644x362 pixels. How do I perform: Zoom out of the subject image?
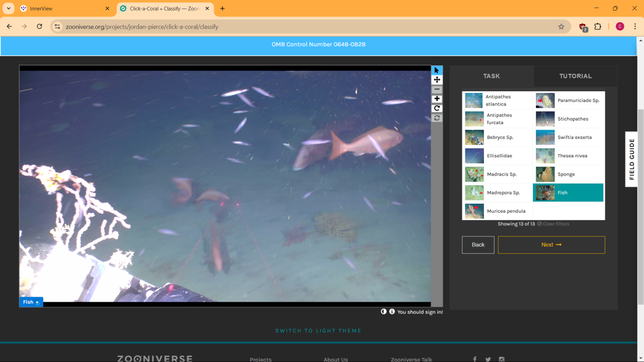point(437,89)
